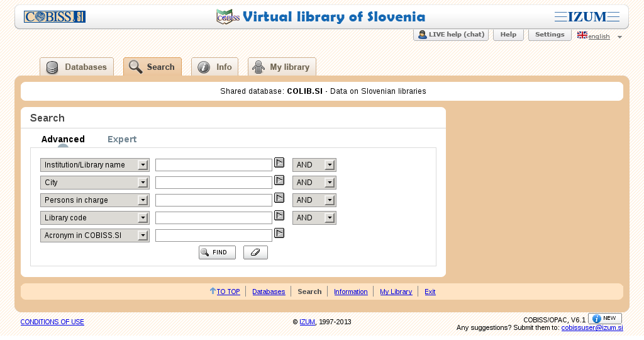
Task: Switch to the Databases tab
Action: 77,67
